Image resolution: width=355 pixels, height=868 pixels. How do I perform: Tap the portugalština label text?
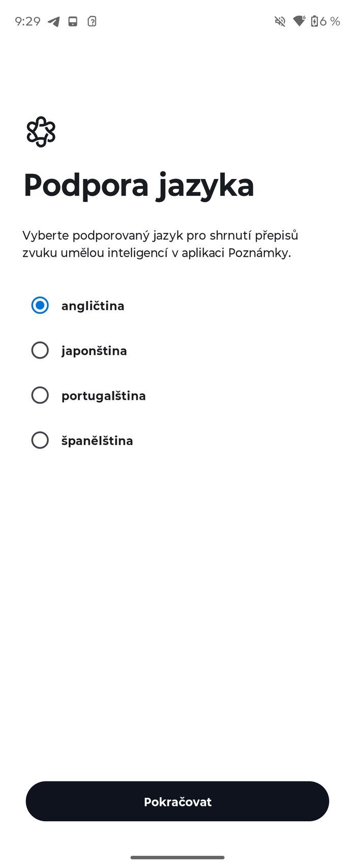click(104, 396)
